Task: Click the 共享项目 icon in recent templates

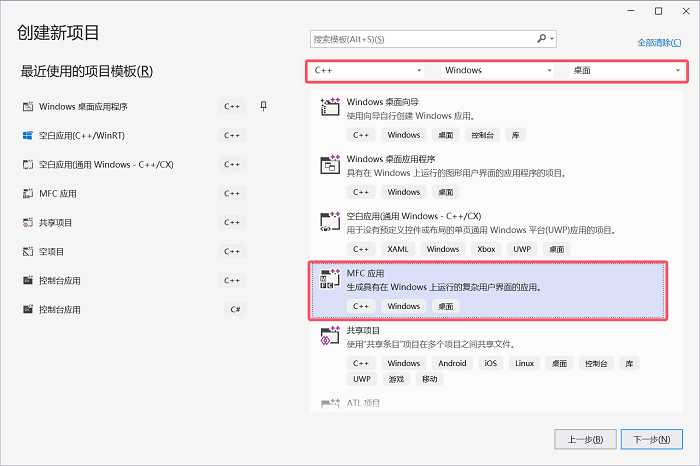Action: [x=28, y=223]
